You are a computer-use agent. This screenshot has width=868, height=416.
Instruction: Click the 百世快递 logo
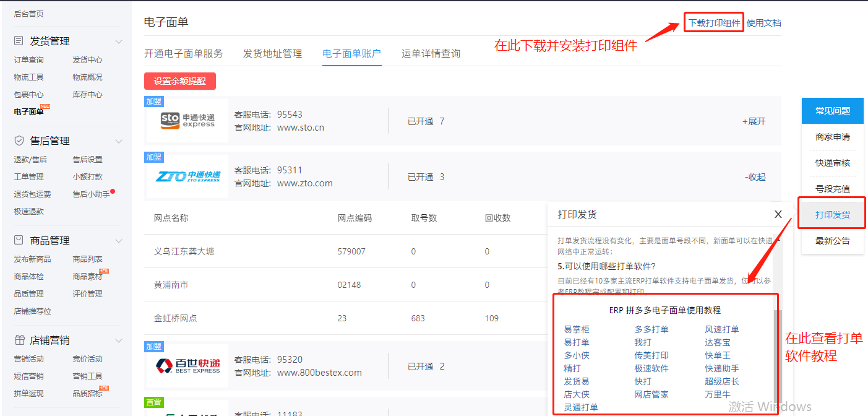(187, 365)
